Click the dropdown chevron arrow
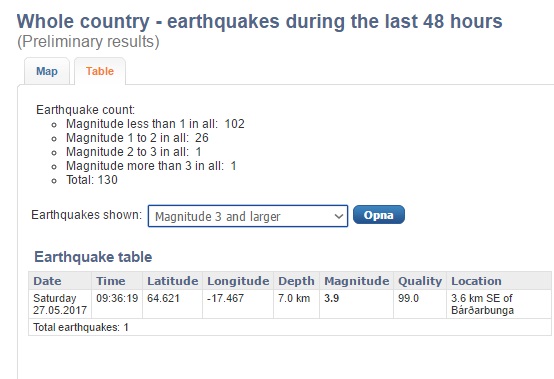 pyautogui.click(x=338, y=216)
